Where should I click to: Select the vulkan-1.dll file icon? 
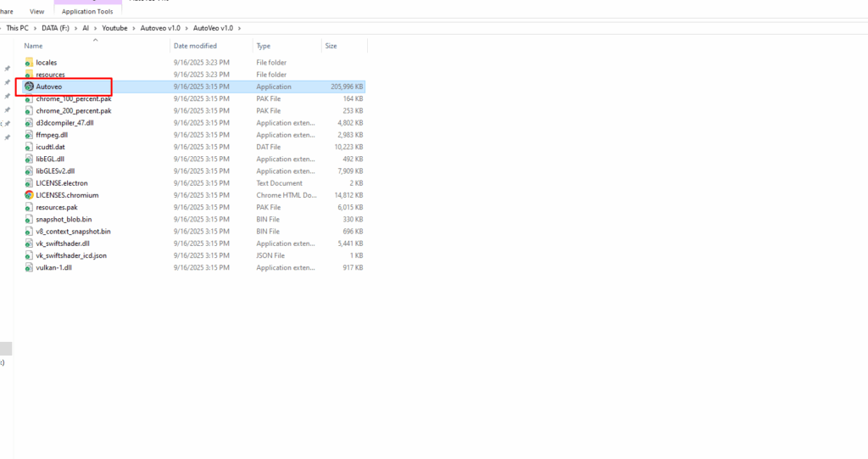pos(29,267)
